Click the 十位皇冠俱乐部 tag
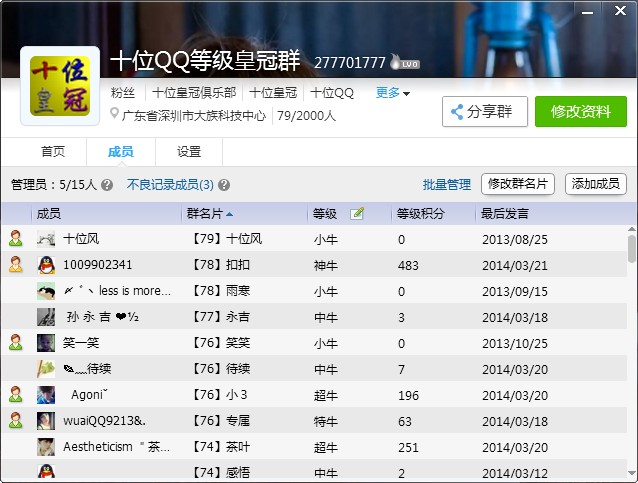This screenshot has height=483, width=638. tap(194, 93)
